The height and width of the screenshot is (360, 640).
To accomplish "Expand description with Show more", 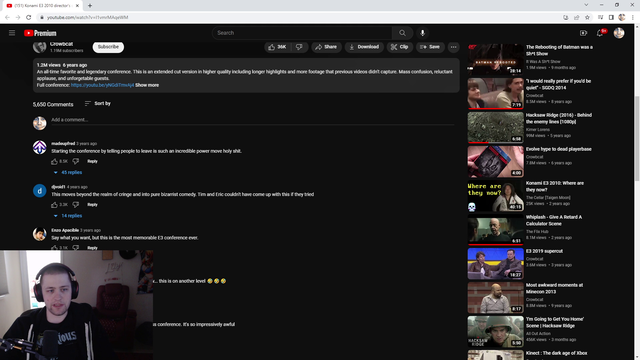I will pyautogui.click(x=147, y=85).
